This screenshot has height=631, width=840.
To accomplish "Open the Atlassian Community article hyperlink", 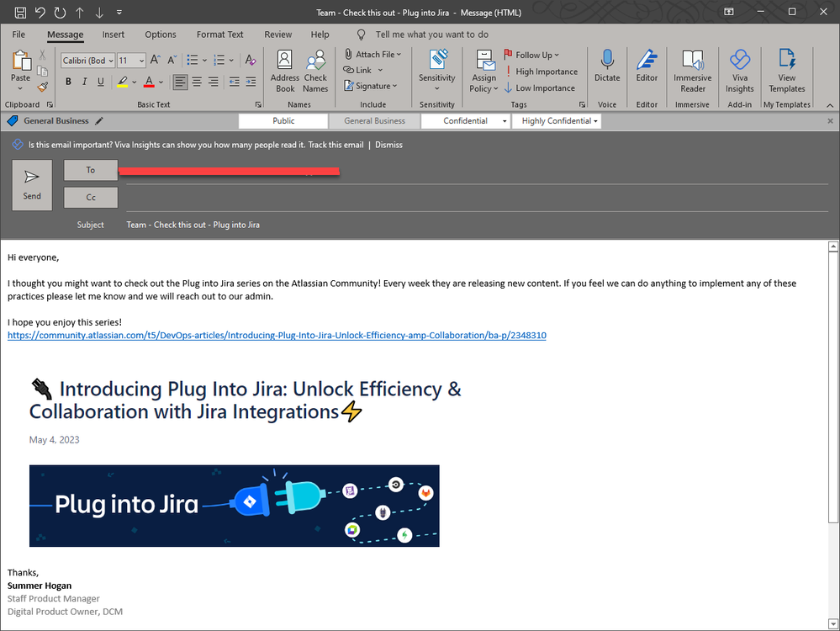I will click(277, 335).
